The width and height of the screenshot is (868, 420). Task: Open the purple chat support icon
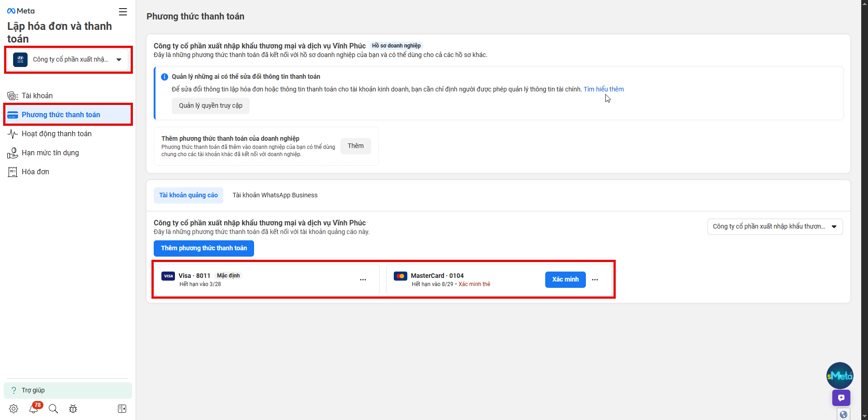pyautogui.click(x=841, y=398)
